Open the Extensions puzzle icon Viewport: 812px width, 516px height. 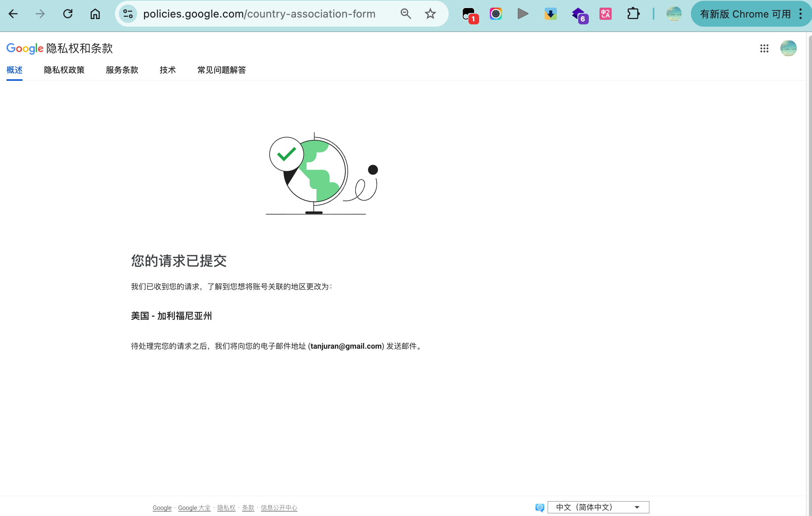tap(633, 14)
